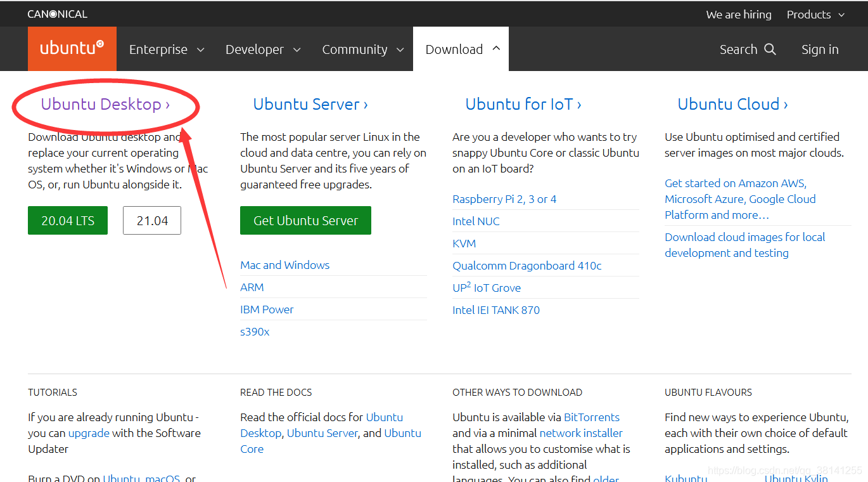Open the Intel IEI TANK 870 link
The width and height of the screenshot is (868, 482).
click(x=496, y=310)
